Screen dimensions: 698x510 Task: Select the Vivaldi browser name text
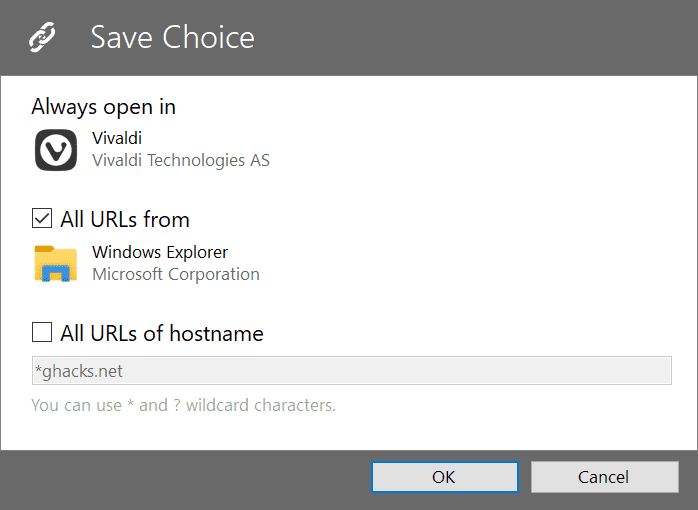(117, 138)
